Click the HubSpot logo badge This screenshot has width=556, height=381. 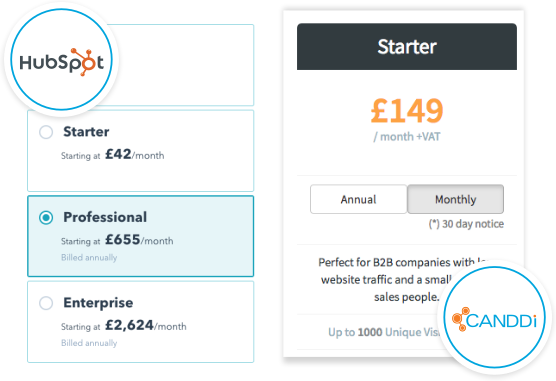point(61,60)
